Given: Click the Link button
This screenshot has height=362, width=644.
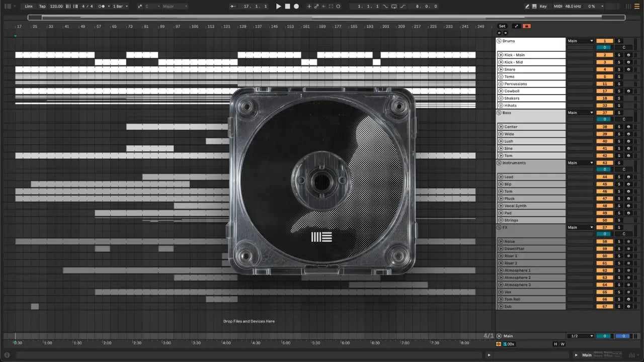Looking at the screenshot, I should click(29, 7).
